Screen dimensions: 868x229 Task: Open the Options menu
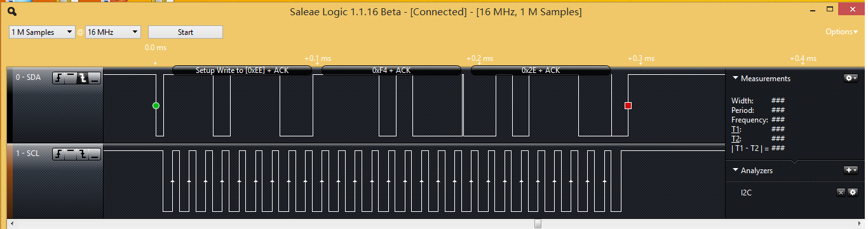pos(841,32)
